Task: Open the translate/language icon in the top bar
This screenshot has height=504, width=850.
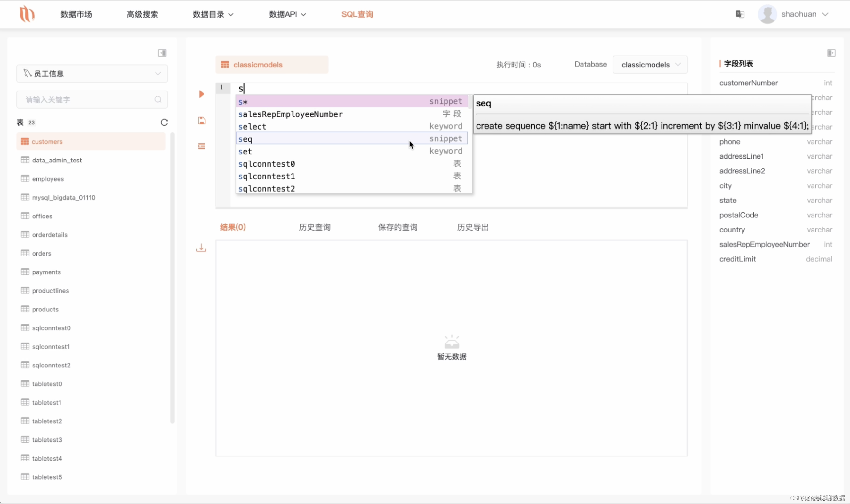Action: tap(740, 14)
